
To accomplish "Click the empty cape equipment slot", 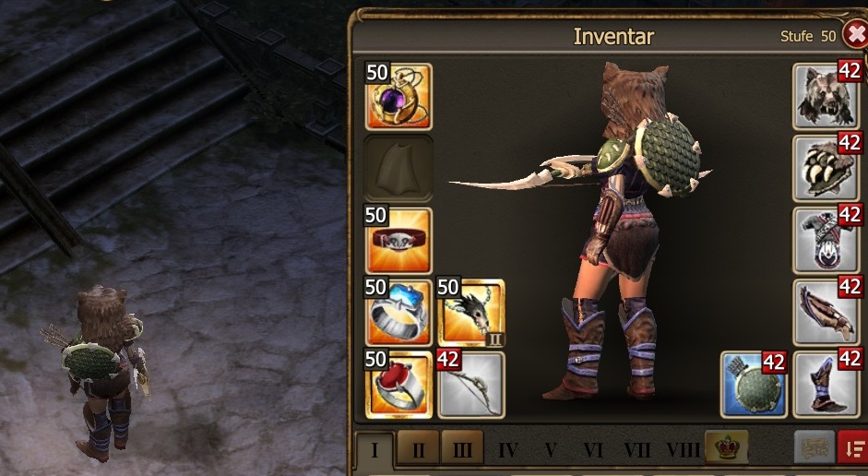I will point(398,168).
